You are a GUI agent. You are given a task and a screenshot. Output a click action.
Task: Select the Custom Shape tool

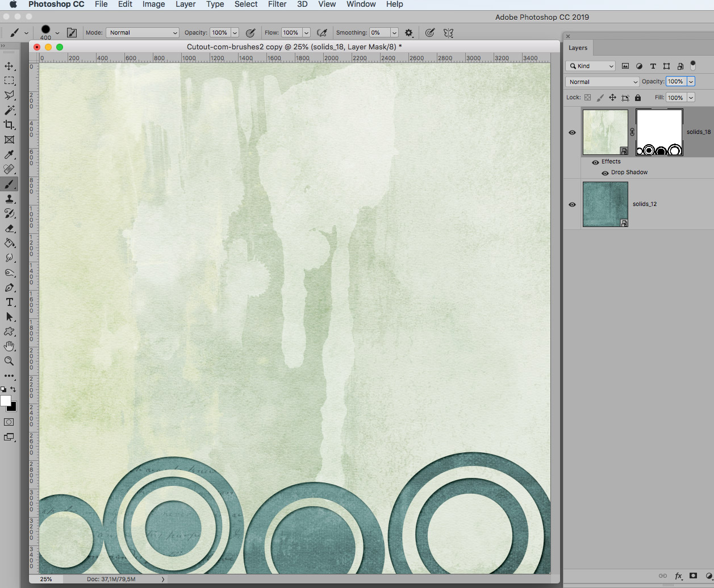coord(9,331)
